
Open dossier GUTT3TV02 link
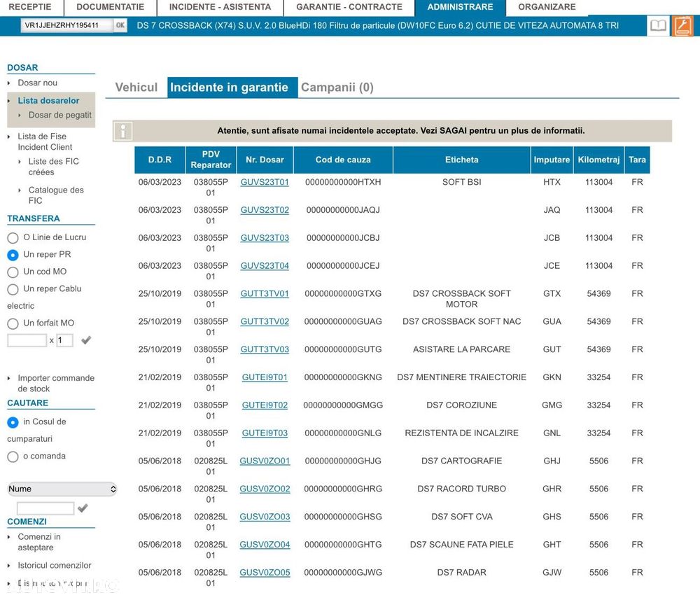point(265,322)
